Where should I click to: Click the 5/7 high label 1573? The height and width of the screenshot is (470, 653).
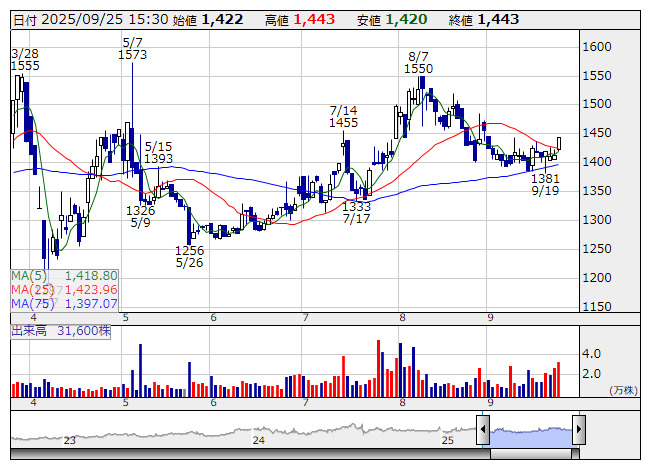(132, 55)
